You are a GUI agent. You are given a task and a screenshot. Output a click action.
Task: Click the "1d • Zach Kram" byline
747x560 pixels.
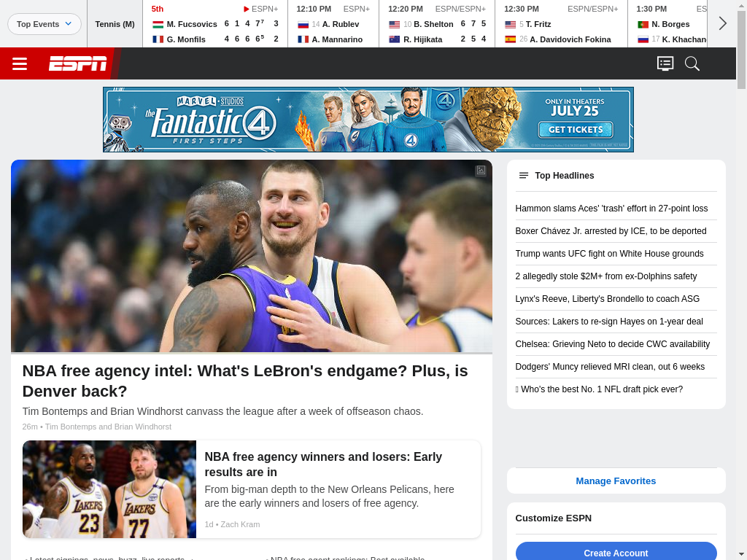(232, 524)
